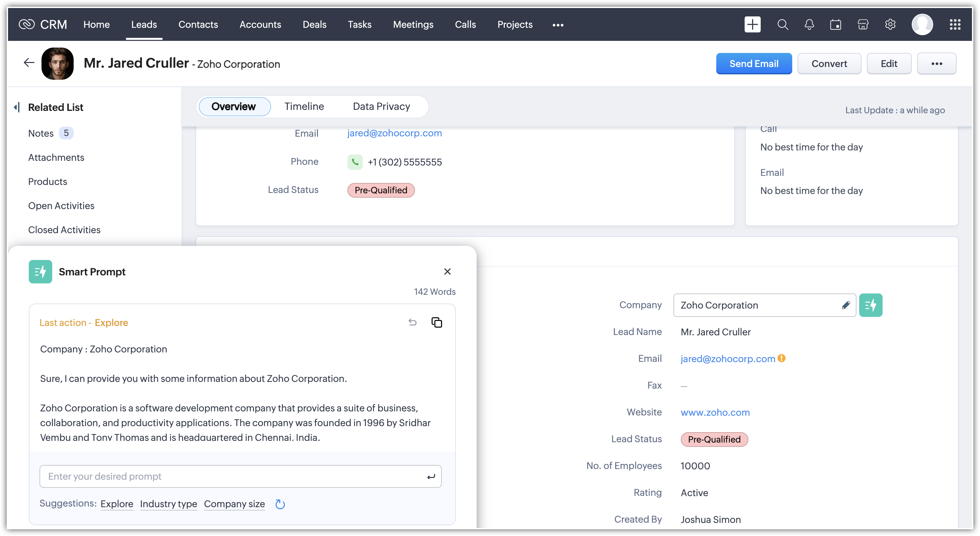Refresh the Smart Prompt suggestions

(280, 504)
